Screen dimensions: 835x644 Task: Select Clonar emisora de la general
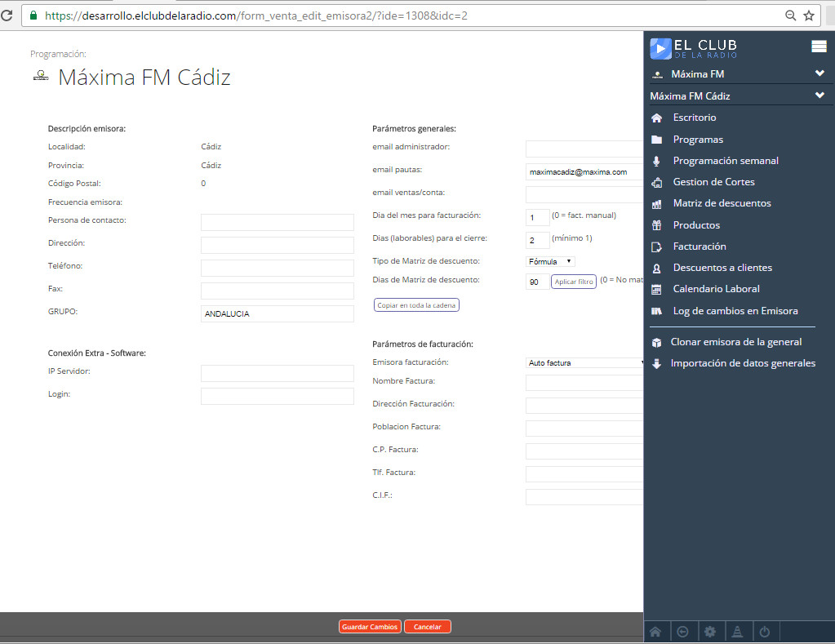coord(736,343)
